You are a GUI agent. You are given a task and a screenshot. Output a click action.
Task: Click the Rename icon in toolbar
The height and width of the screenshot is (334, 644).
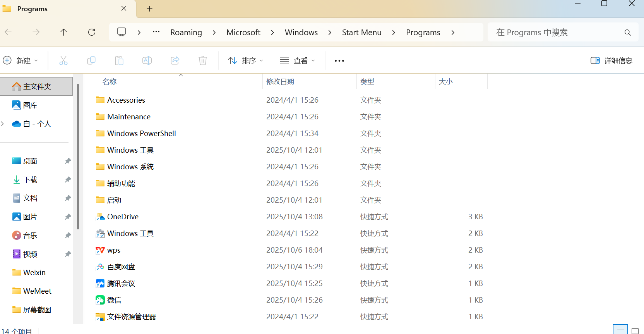tap(147, 60)
